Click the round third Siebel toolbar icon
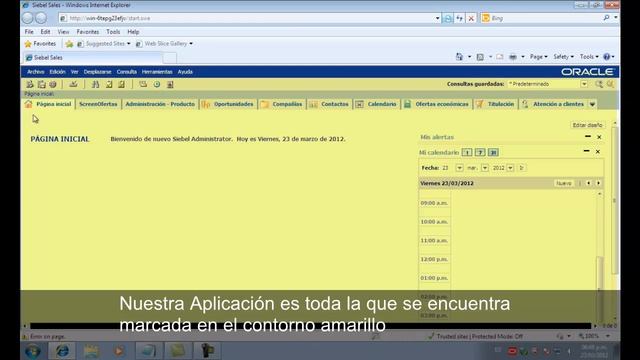The width and height of the screenshot is (640, 360). 53,84
